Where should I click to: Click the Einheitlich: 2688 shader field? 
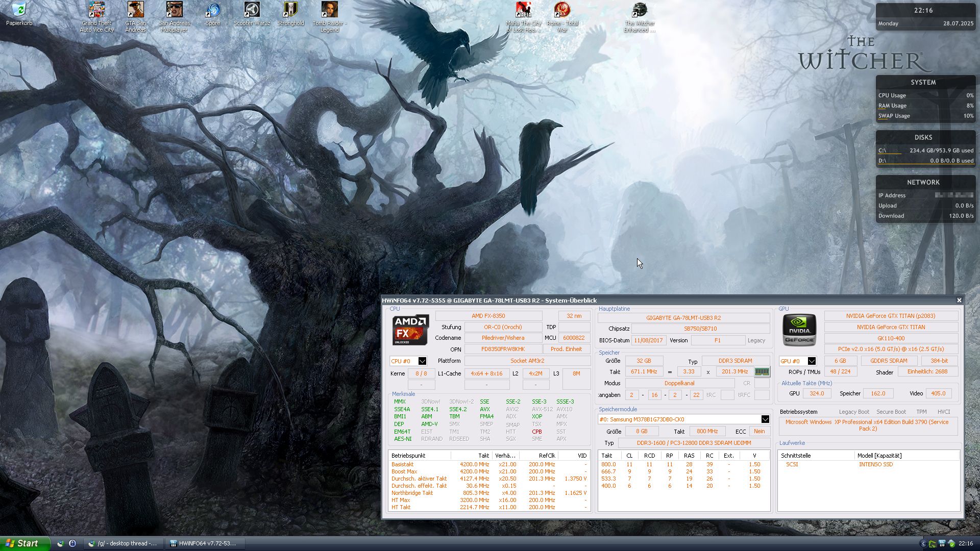point(927,372)
